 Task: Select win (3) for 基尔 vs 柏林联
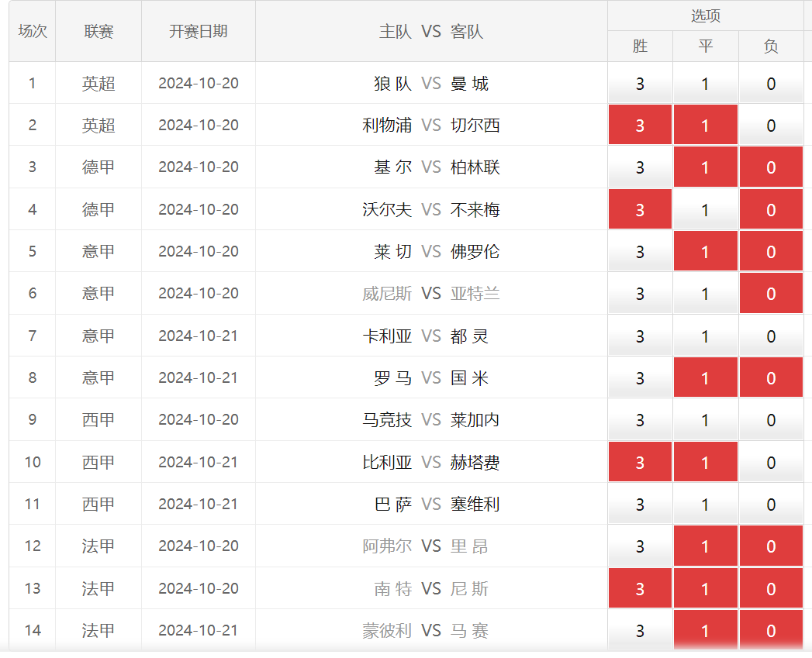[640, 167]
